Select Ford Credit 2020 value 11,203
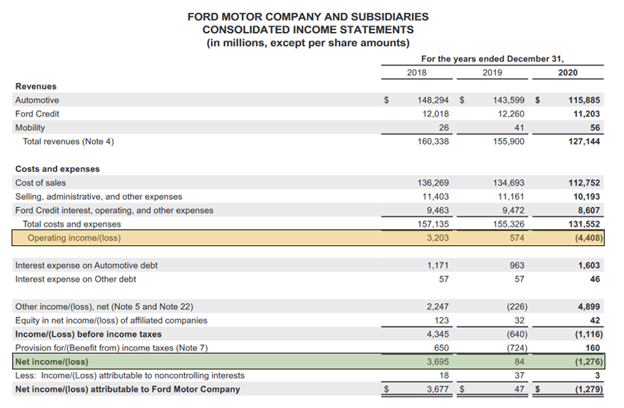Viewport: 624px width, 408px height. pos(587,114)
